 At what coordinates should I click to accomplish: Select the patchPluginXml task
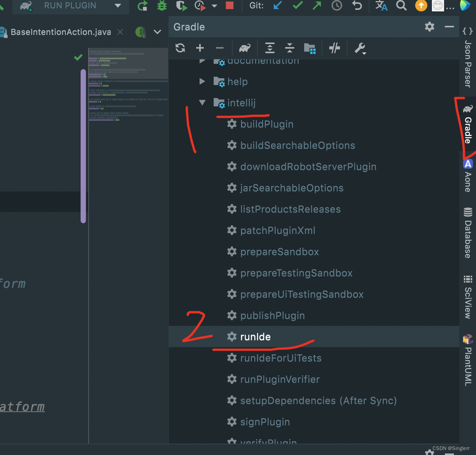tap(271, 231)
